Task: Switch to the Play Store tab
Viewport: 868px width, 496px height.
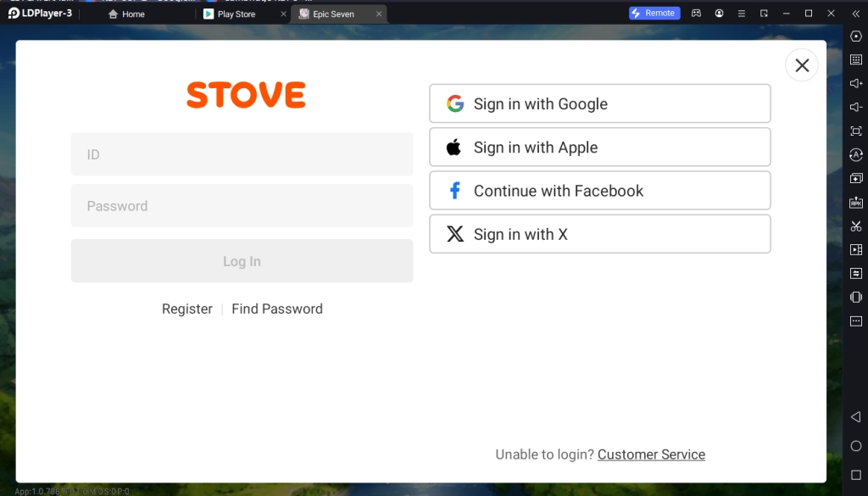Action: click(230, 14)
